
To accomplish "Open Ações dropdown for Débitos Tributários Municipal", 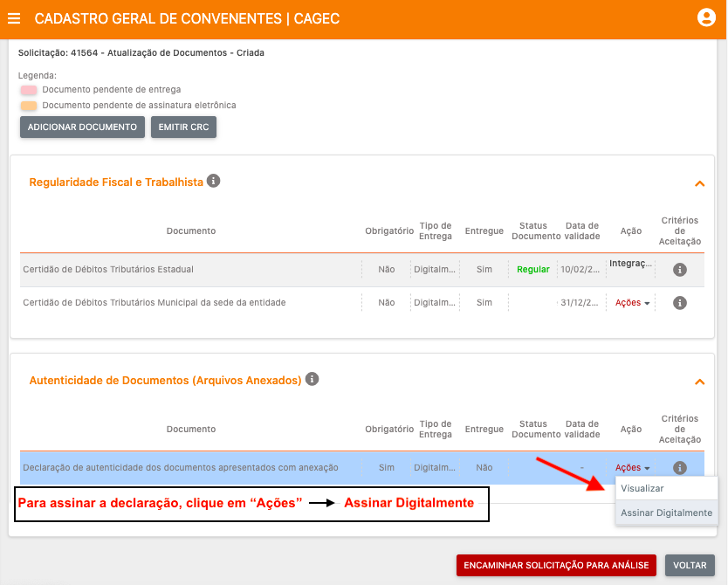I will [x=632, y=303].
